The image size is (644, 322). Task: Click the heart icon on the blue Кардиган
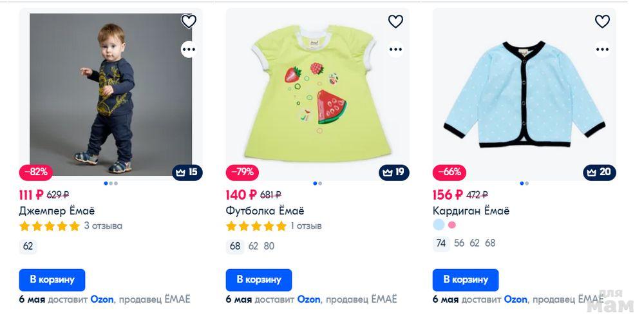(602, 21)
